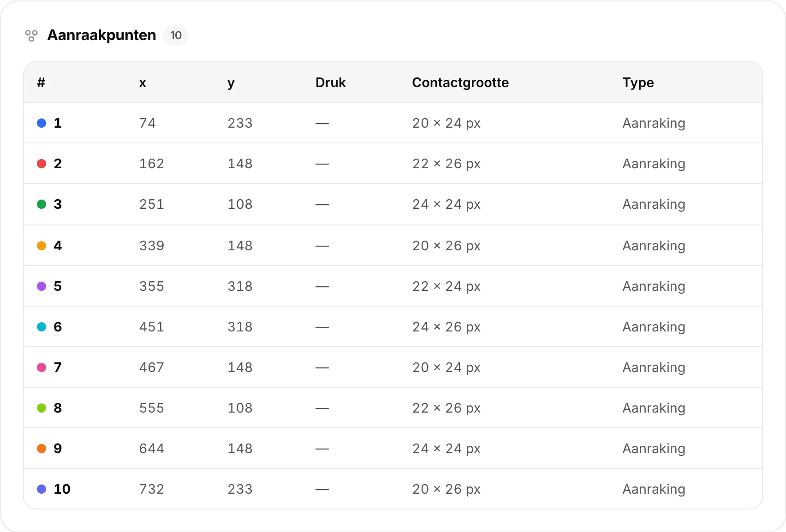Screen dimensions: 786x532
Task: Click the Druk dash in row 4
Action: click(322, 246)
